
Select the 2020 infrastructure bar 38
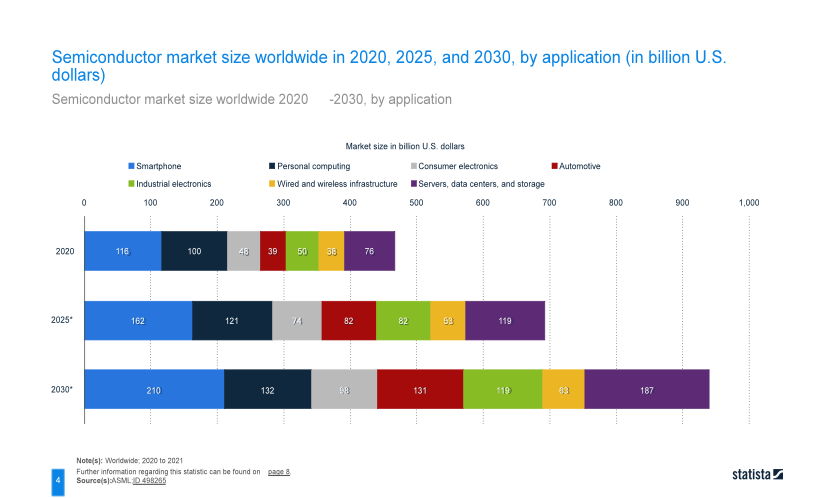click(x=331, y=251)
